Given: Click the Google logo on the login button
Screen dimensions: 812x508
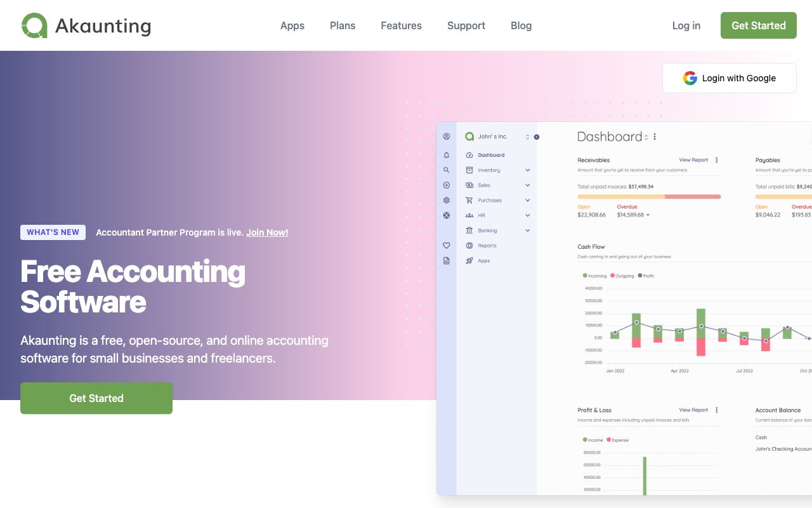Looking at the screenshot, I should 690,78.
